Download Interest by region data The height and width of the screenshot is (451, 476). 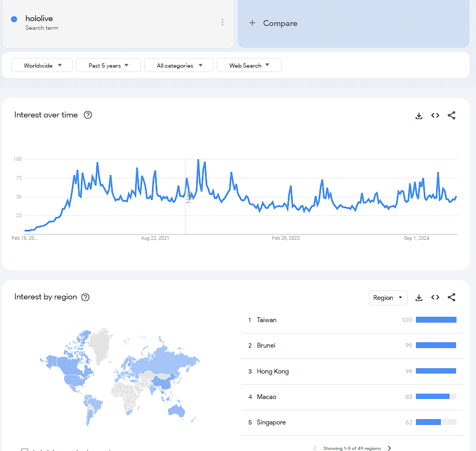(419, 298)
